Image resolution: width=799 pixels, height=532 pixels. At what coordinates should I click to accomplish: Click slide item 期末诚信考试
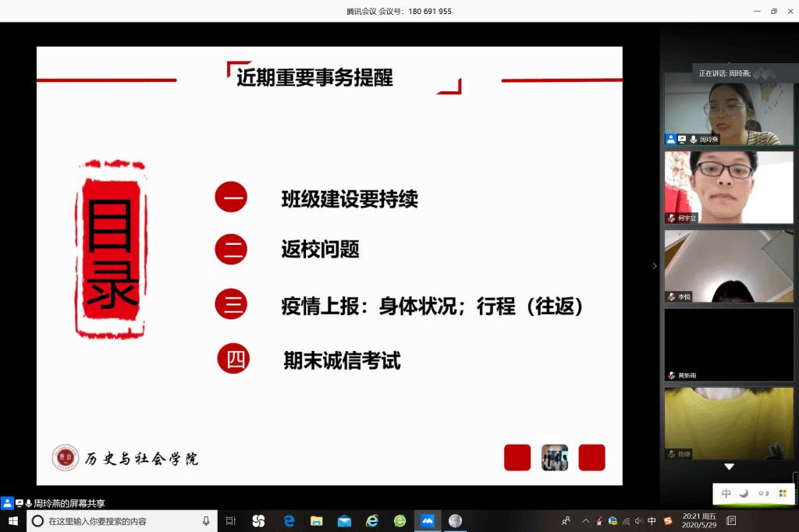point(342,360)
